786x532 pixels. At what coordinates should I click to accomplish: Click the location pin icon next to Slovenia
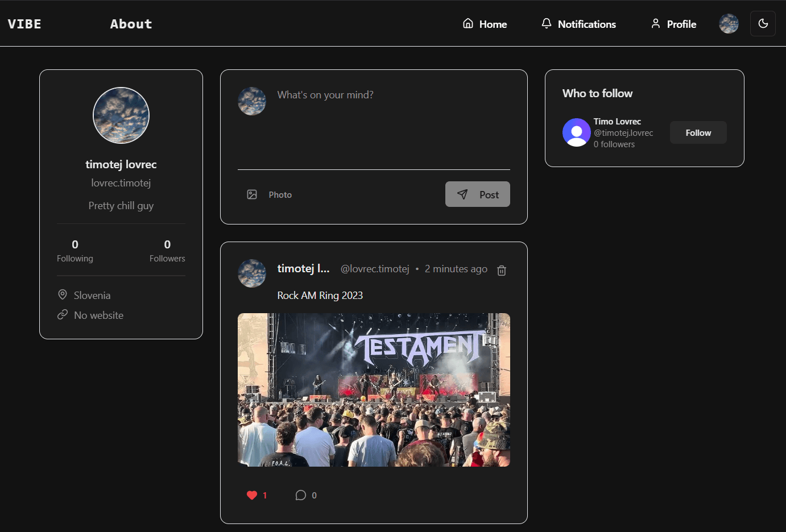point(63,294)
